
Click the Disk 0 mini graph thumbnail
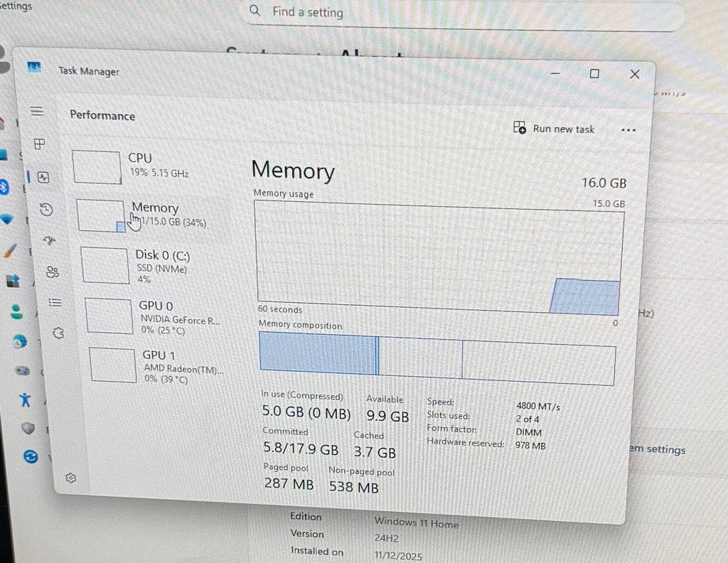click(105, 265)
